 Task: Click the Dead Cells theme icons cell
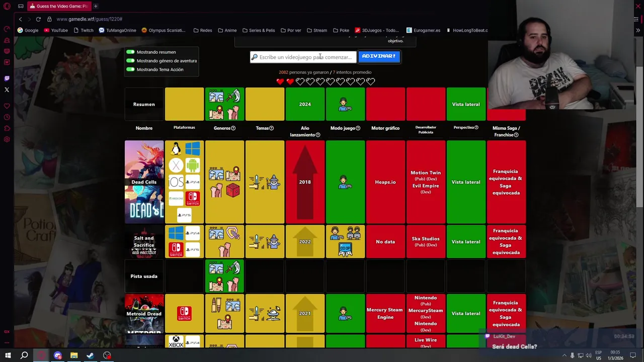[x=265, y=182]
